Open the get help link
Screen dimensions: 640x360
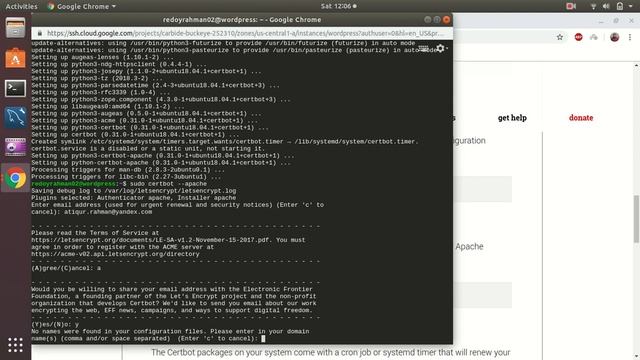(x=512, y=118)
